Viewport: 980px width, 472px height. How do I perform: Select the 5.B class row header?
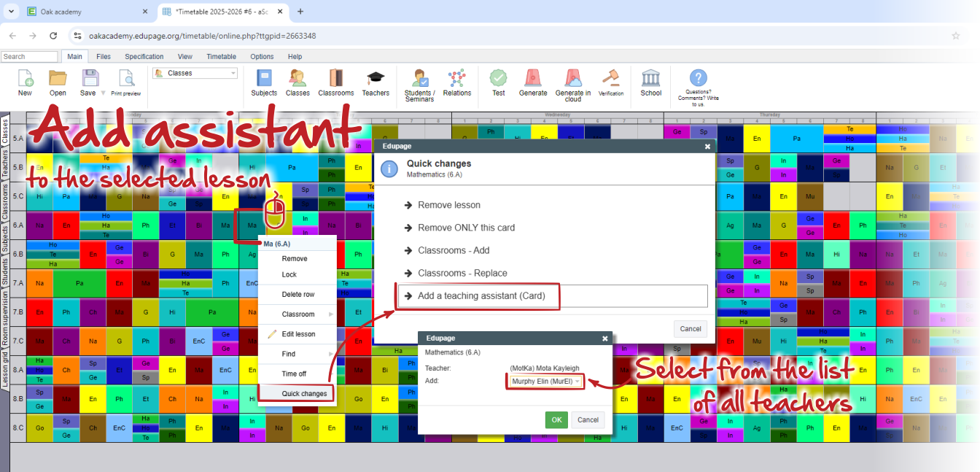pos(18,168)
